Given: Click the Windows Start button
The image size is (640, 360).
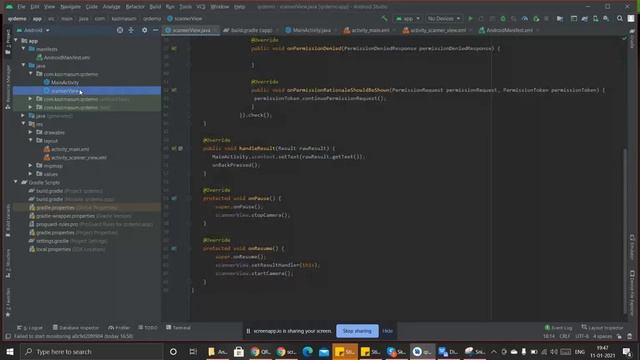Looking at the screenshot, I should (x=10, y=351).
